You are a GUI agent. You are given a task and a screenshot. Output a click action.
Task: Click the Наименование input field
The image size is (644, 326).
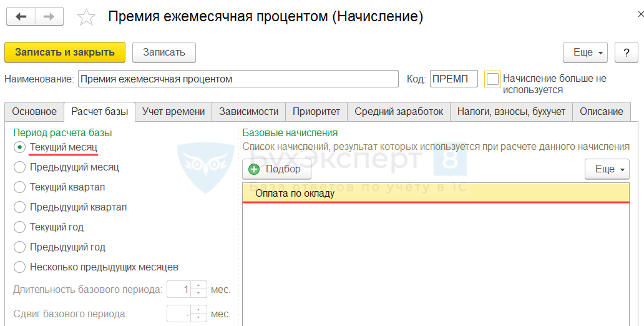pos(238,79)
